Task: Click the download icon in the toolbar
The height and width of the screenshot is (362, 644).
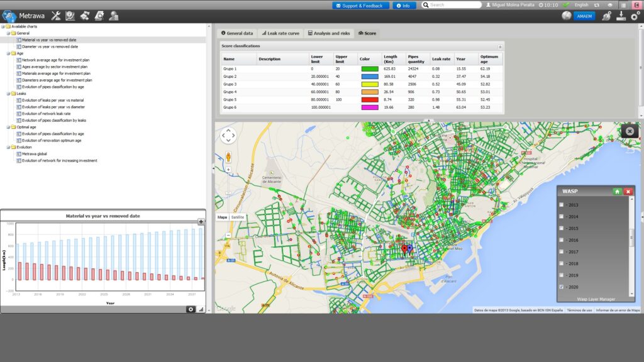Action: (621, 16)
